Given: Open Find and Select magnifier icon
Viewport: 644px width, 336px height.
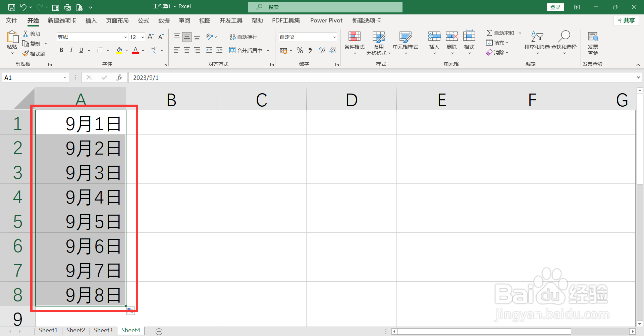Looking at the screenshot, I should pyautogui.click(x=564, y=36).
